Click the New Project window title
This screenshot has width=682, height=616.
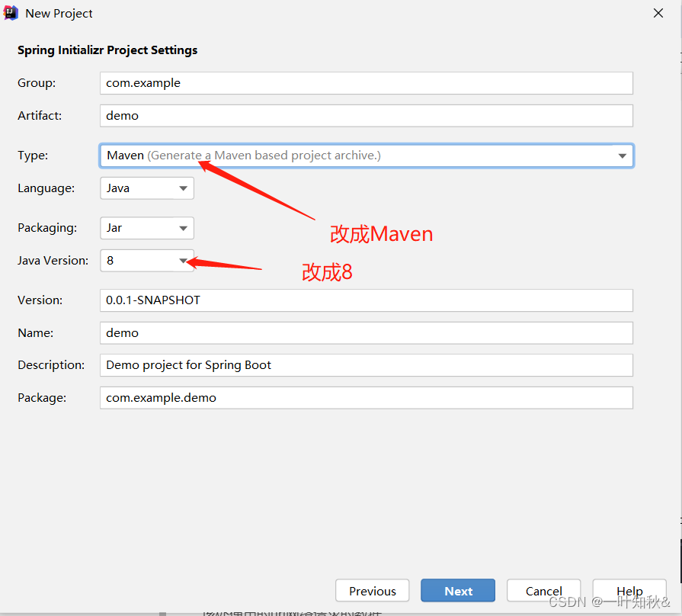[x=59, y=14]
